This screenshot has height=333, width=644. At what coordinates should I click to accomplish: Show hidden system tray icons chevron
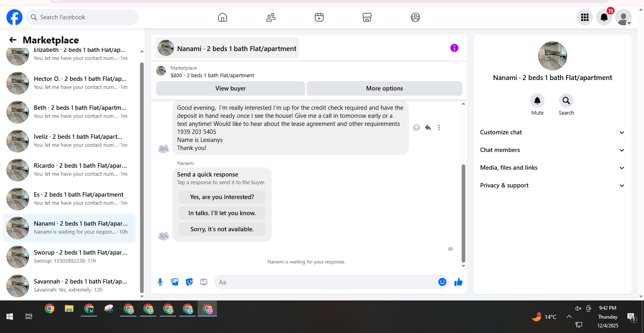pos(569,317)
